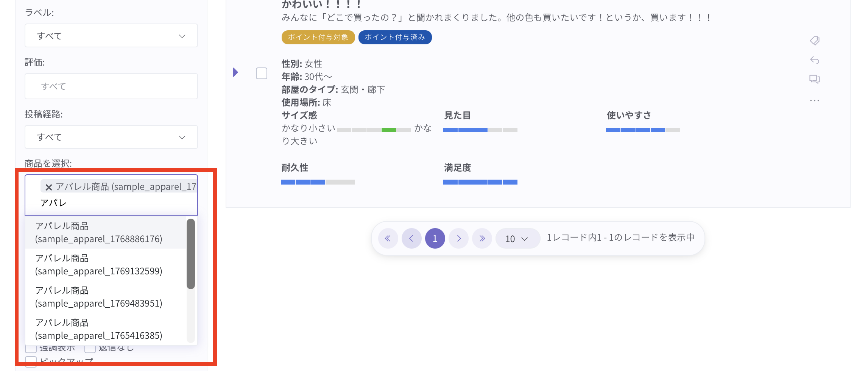The image size is (868, 371).
Task: Go to the previous page arrow
Action: point(411,238)
